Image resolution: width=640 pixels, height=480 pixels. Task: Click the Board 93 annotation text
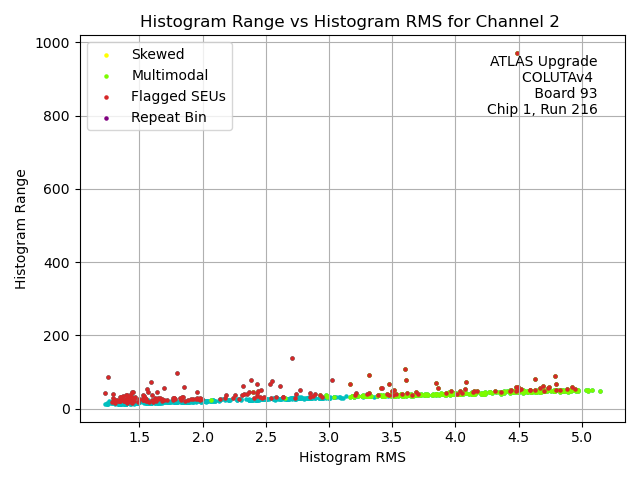[565, 93]
